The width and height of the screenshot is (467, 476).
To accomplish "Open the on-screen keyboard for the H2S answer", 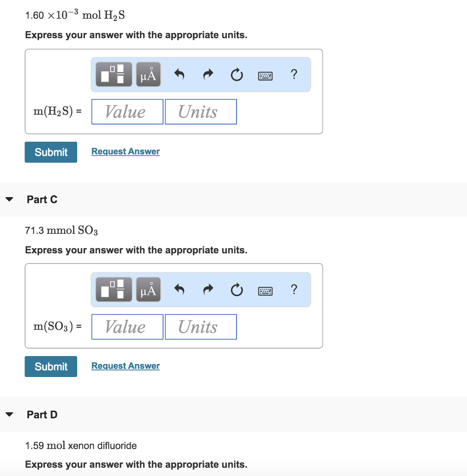I will pyautogui.click(x=265, y=75).
